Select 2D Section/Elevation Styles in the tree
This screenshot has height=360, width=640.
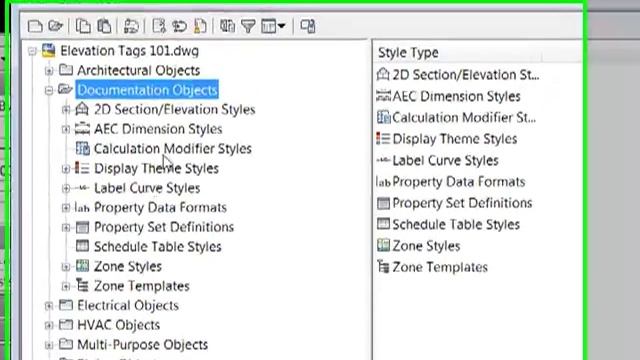(174, 109)
